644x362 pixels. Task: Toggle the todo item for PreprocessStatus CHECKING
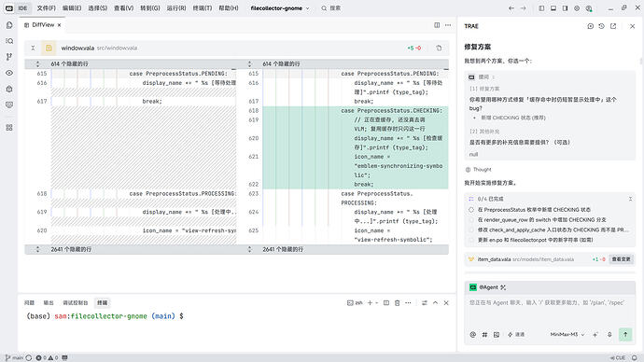point(471,210)
